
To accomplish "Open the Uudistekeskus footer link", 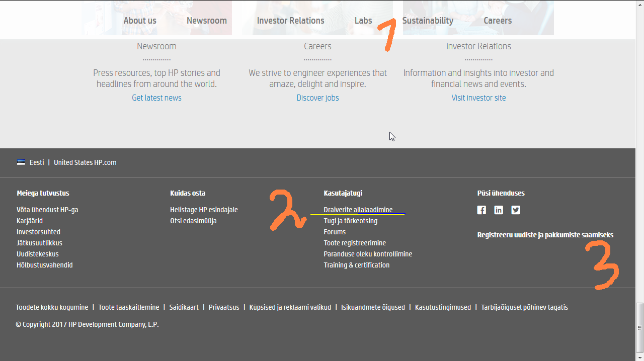I will coord(38,254).
